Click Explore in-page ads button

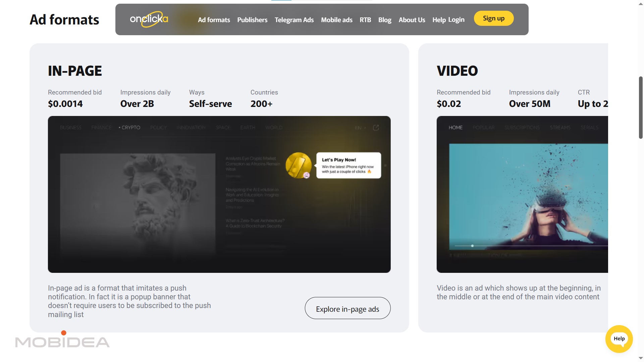(x=347, y=308)
